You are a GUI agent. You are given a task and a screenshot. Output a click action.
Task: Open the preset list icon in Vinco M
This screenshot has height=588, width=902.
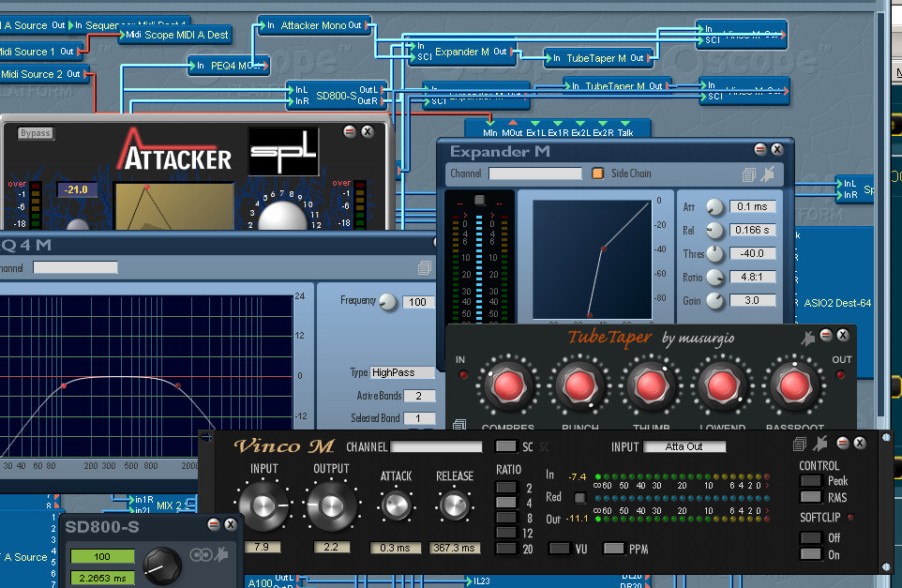800,444
